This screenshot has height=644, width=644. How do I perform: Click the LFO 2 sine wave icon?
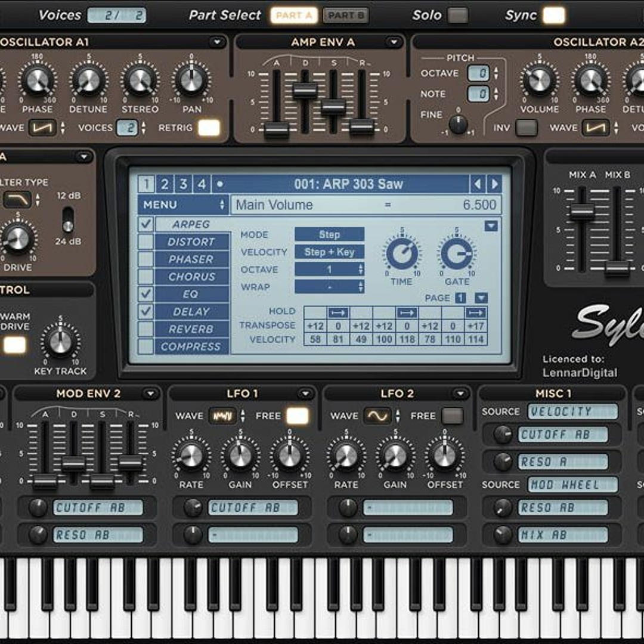(377, 416)
